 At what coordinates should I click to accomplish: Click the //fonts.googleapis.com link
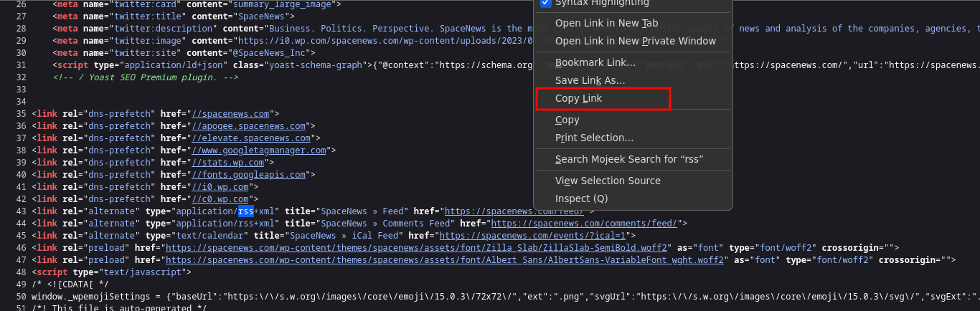tap(253, 174)
